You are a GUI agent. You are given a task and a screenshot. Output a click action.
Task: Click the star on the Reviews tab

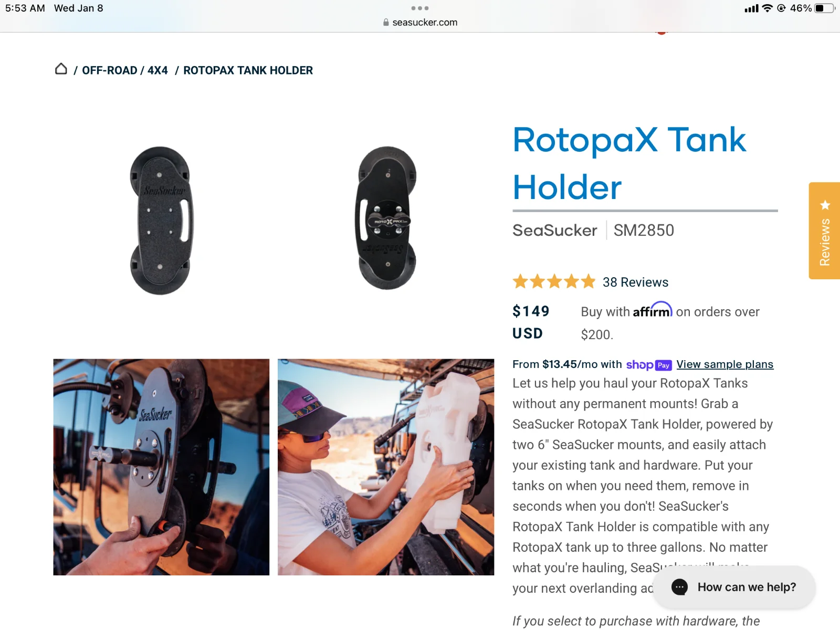825,205
